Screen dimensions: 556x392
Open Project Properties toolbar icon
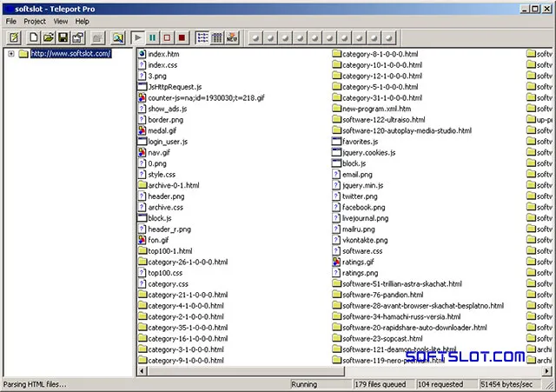[x=78, y=37]
